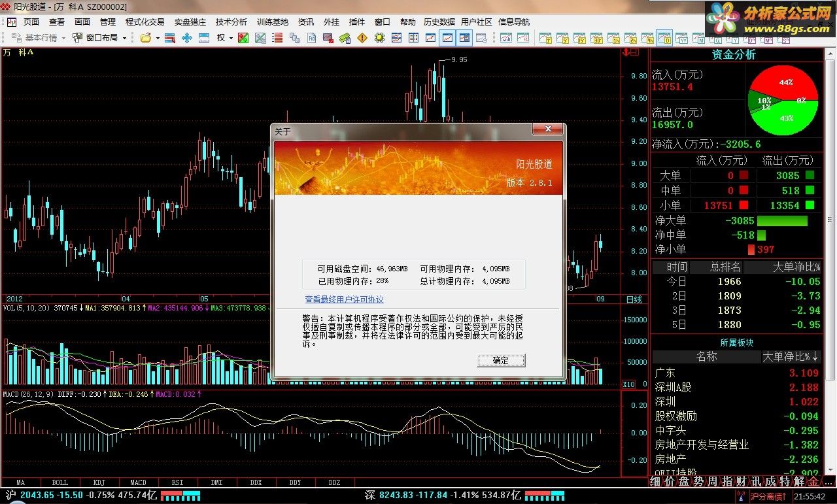The image size is (837, 504).
Task: Click the 沪 index value 2043.65 in status bar
Action: 39,496
